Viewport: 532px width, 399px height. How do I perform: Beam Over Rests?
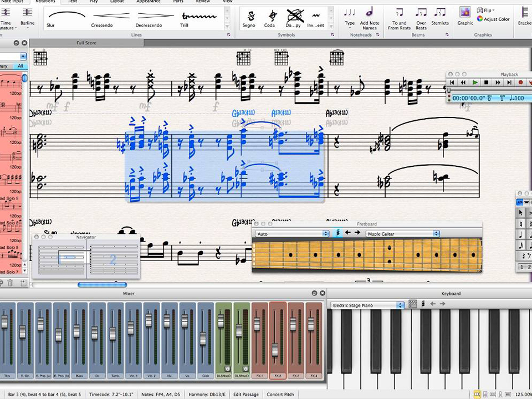[x=421, y=19]
